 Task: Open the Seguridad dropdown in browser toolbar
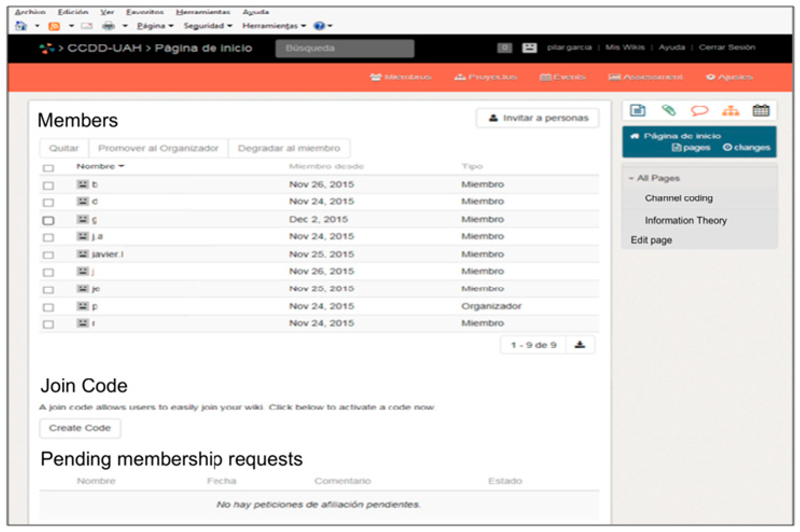click(x=207, y=26)
